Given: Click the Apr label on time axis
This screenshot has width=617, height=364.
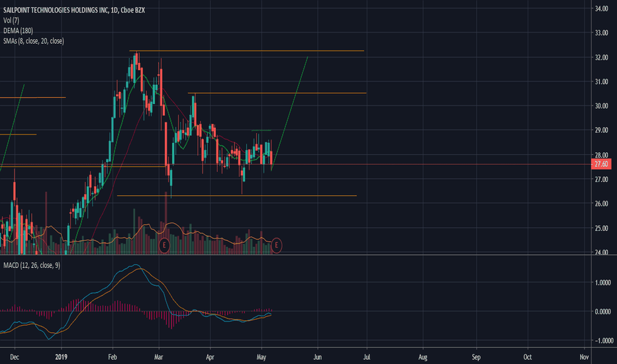Looking at the screenshot, I should (x=210, y=357).
